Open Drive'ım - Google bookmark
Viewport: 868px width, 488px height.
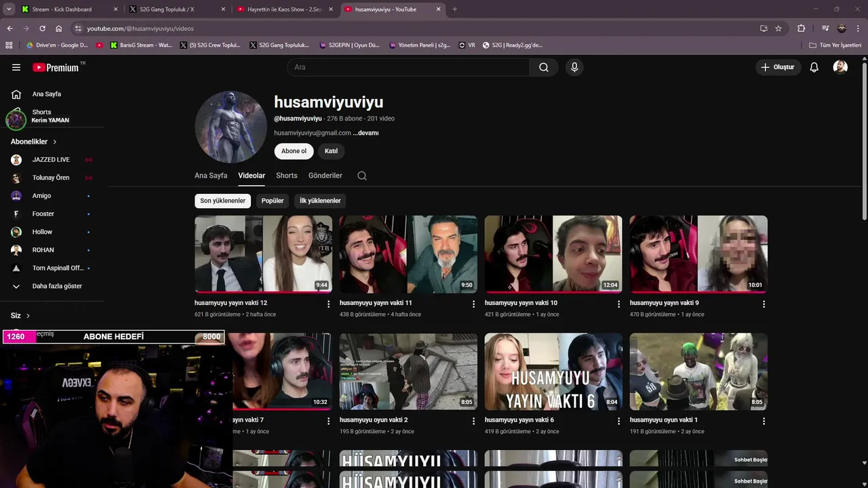(x=57, y=45)
